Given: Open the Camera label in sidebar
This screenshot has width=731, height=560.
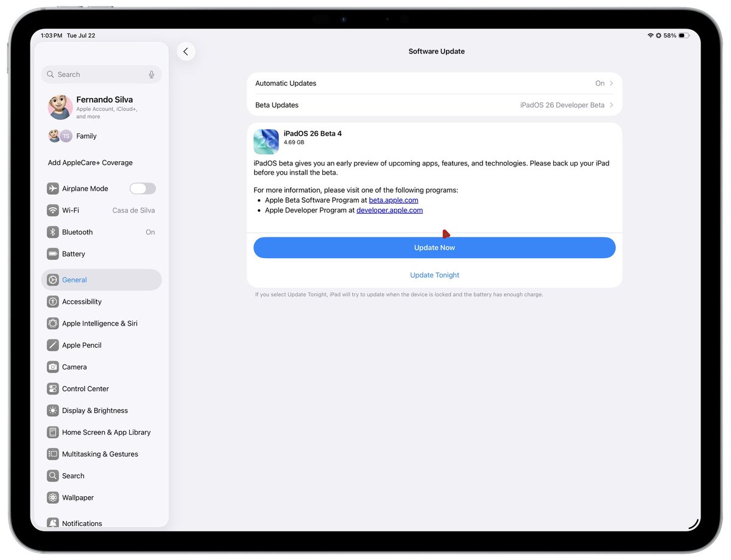Looking at the screenshot, I should click(x=74, y=367).
